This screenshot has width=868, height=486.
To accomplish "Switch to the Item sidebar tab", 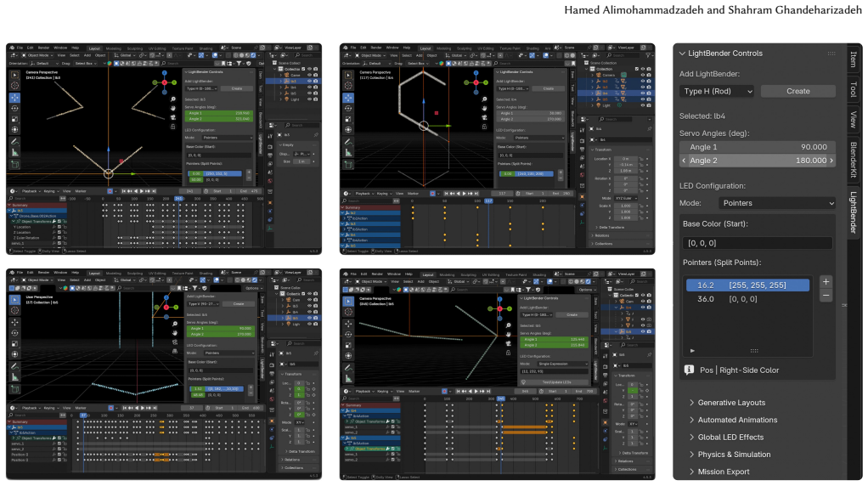I will (853, 59).
